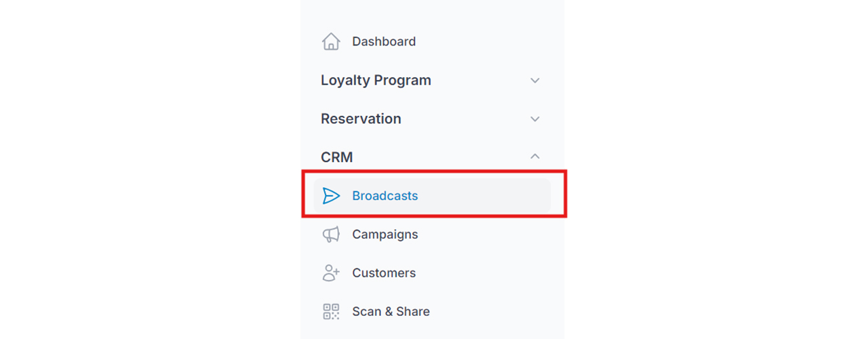Click the CRM heading text
Screen dimensions: 868x339
(337, 157)
